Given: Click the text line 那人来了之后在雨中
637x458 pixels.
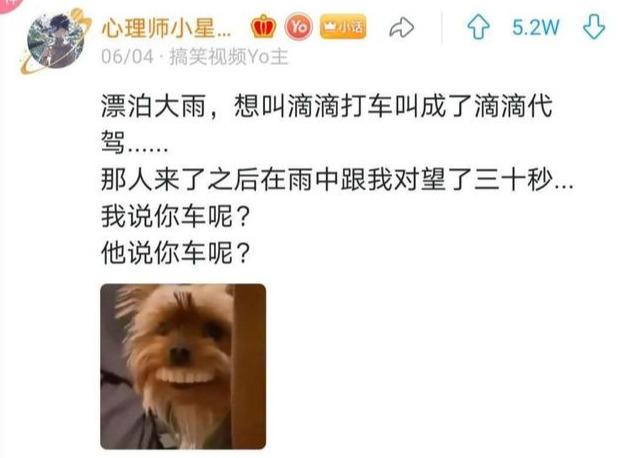Looking at the screenshot, I should point(337,180).
